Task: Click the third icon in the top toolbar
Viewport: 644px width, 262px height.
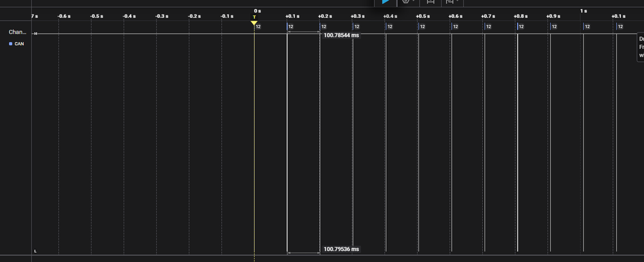Action: point(431,2)
